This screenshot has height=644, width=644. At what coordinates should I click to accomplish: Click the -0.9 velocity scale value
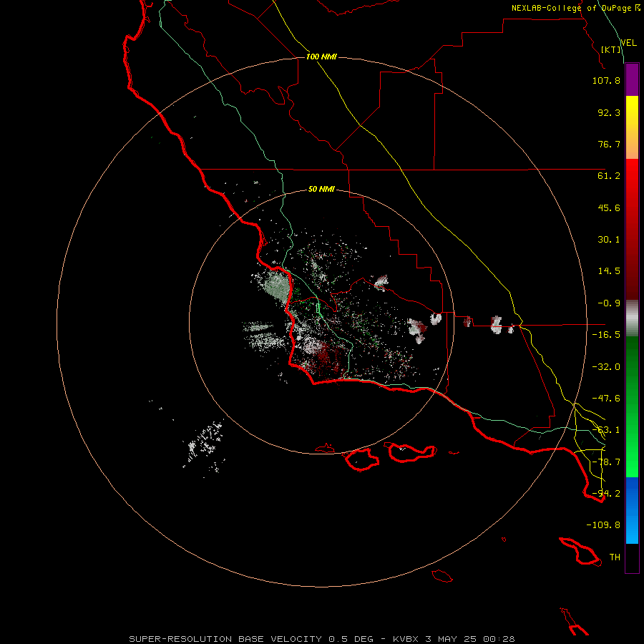click(609, 303)
